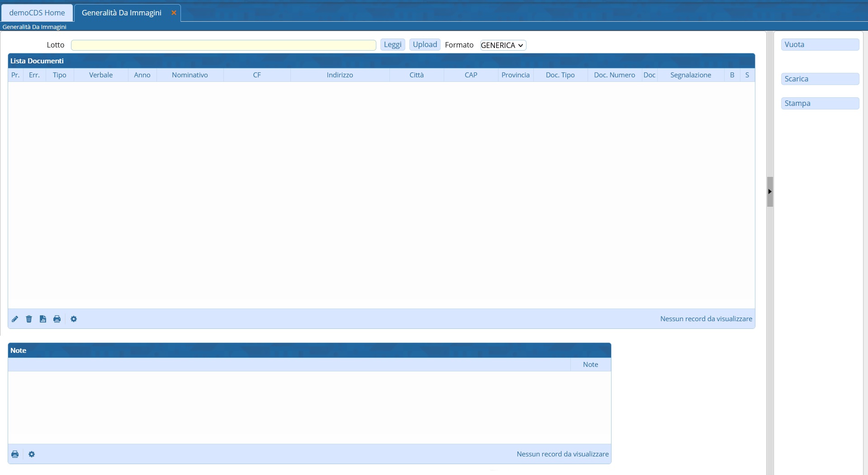
Task: Switch to the demoCDS Home tab
Action: tap(37, 13)
